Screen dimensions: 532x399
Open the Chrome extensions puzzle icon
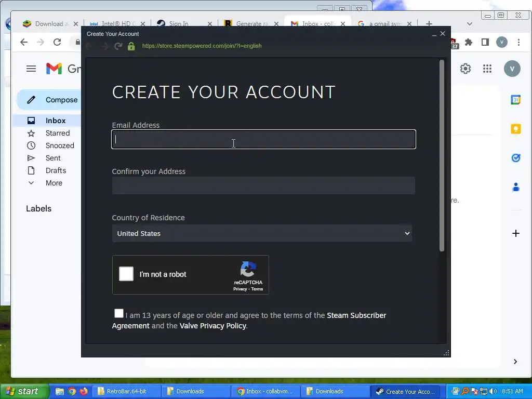click(x=469, y=42)
